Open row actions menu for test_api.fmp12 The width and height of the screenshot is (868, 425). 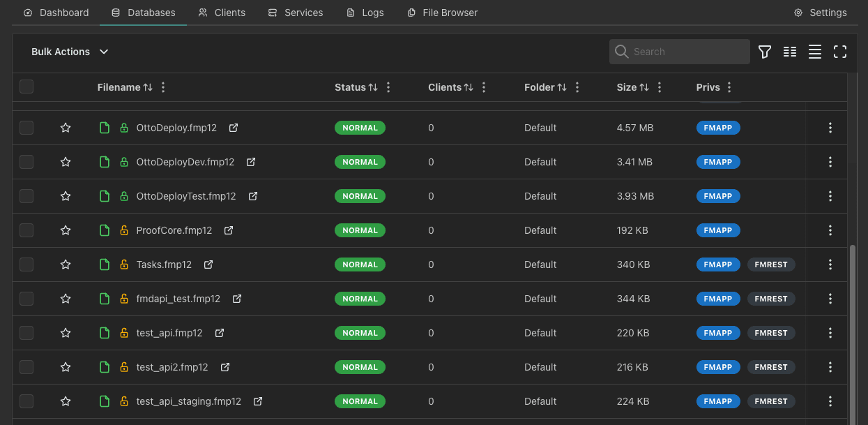click(830, 333)
